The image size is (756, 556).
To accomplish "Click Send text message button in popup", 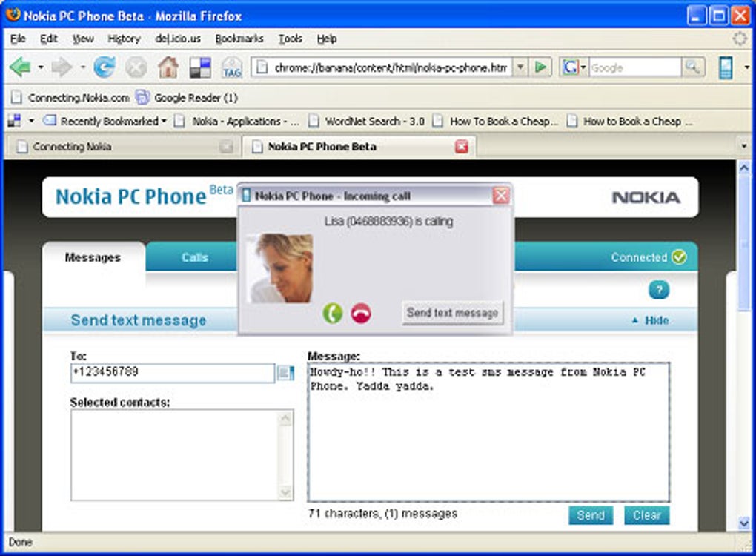I will tap(452, 313).
